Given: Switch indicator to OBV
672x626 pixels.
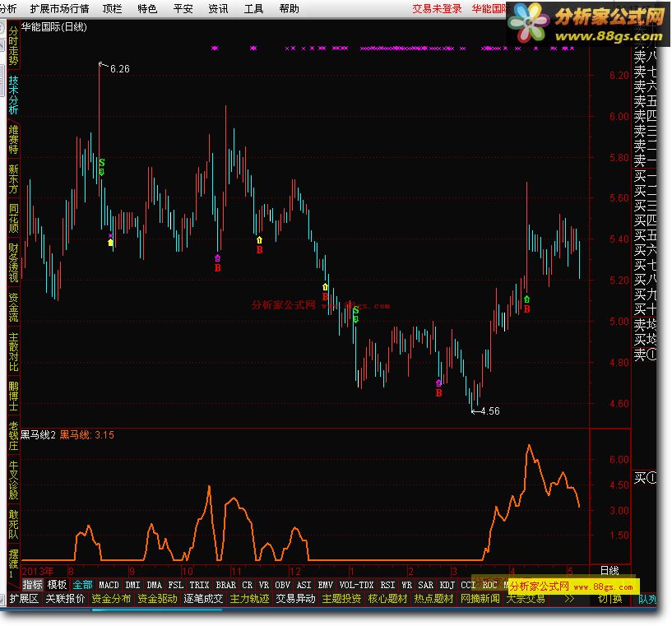Looking at the screenshot, I should [x=283, y=585].
